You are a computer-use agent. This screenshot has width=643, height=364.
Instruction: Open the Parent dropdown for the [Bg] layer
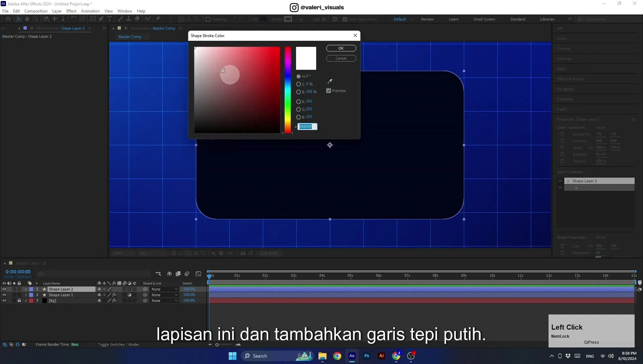[x=164, y=301]
